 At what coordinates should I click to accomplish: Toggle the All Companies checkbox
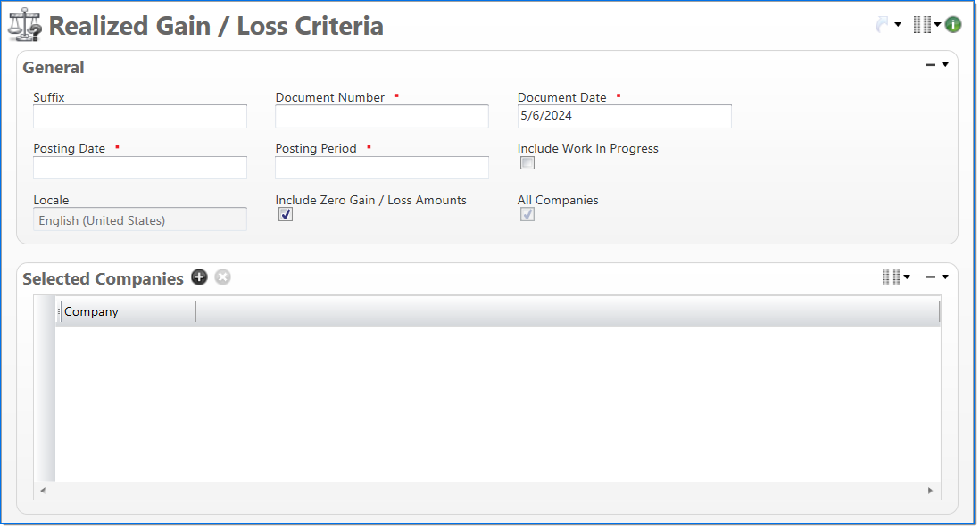pyautogui.click(x=527, y=214)
